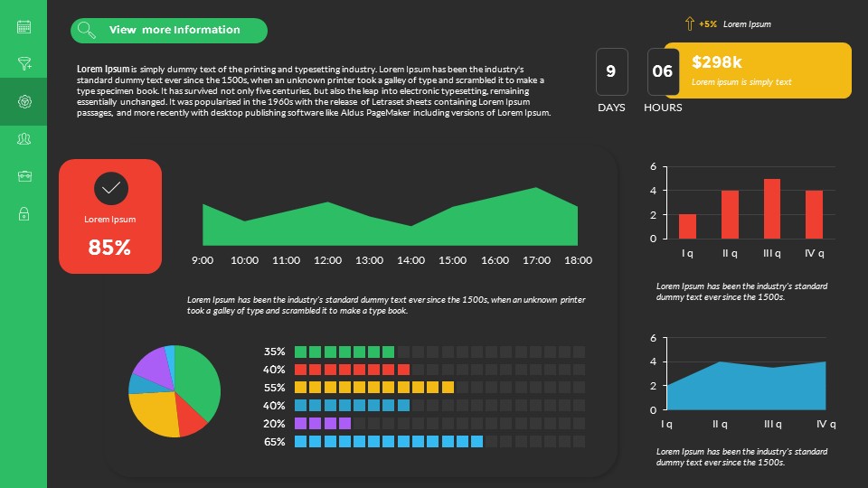Click the 9 days counter box
Screen dimensions: 868x488
pos(612,72)
